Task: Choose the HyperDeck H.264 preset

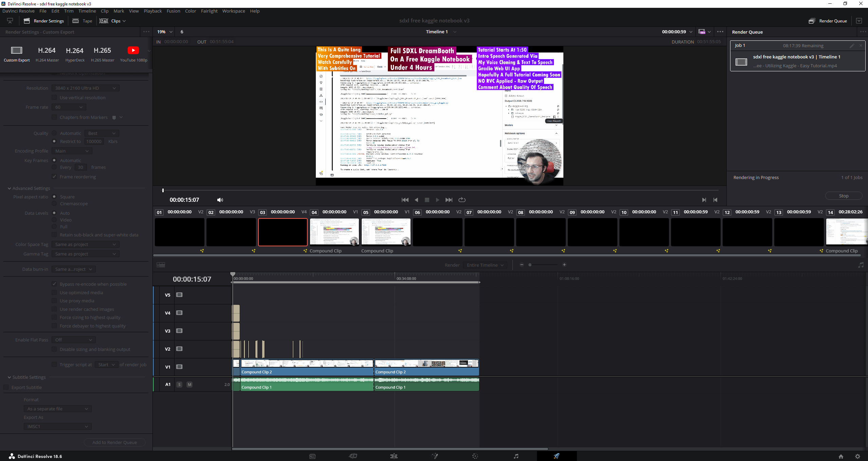Action: click(x=75, y=54)
